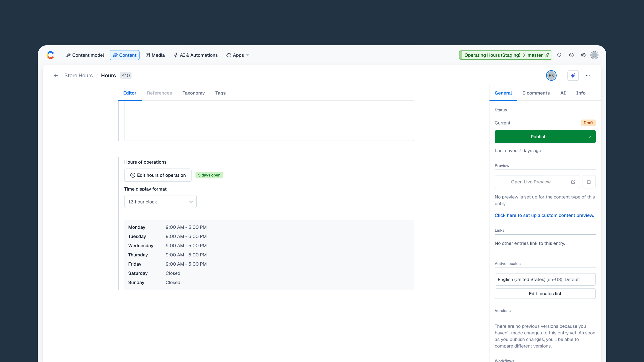This screenshot has height=362, width=644.
Task: Open live preview in new tab icon
Action: tap(573, 182)
